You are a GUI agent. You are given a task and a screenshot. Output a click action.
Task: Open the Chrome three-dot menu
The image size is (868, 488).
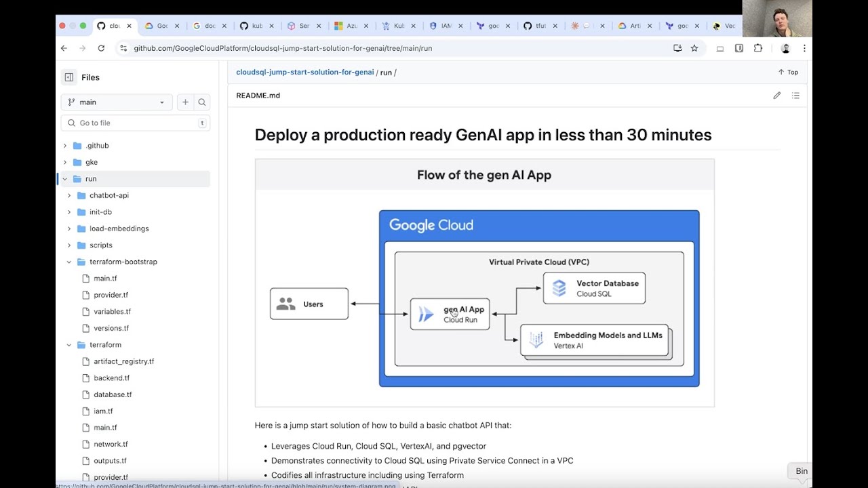804,48
